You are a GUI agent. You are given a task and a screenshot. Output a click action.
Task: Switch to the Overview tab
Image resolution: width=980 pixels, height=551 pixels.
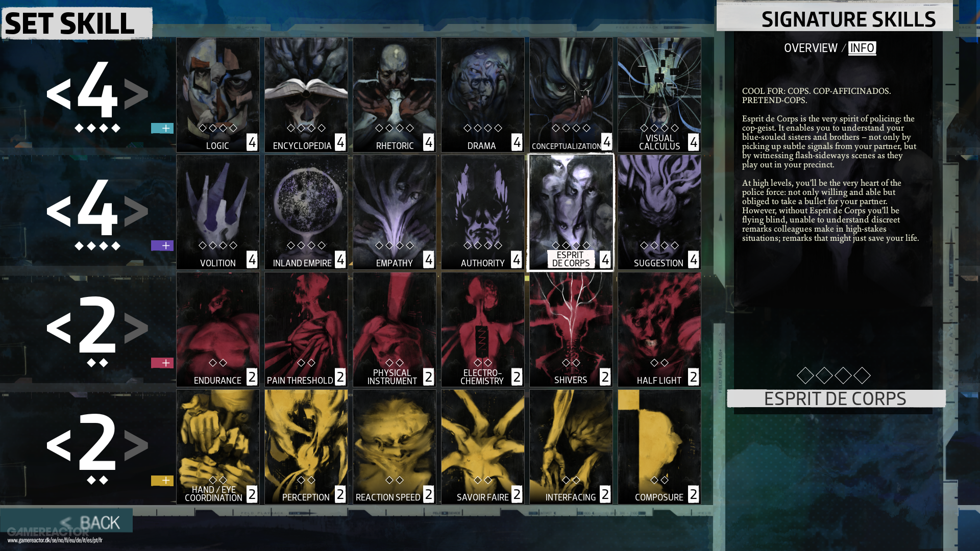pos(811,48)
